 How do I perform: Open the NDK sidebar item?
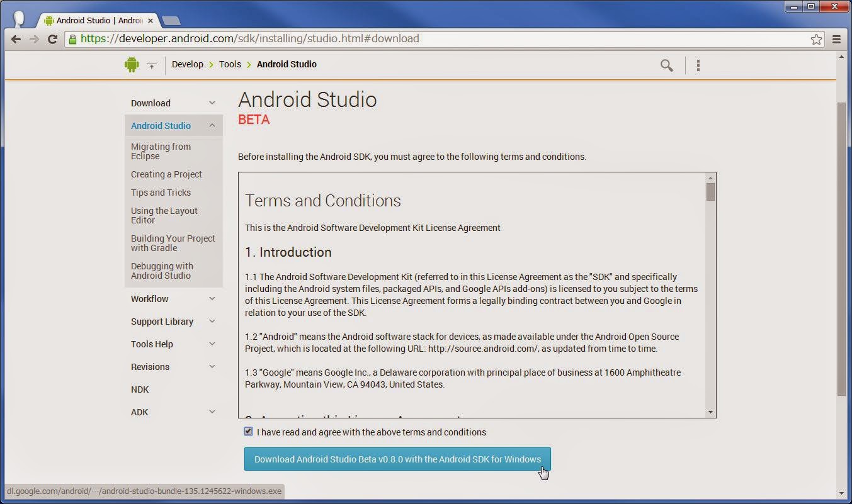(x=140, y=389)
